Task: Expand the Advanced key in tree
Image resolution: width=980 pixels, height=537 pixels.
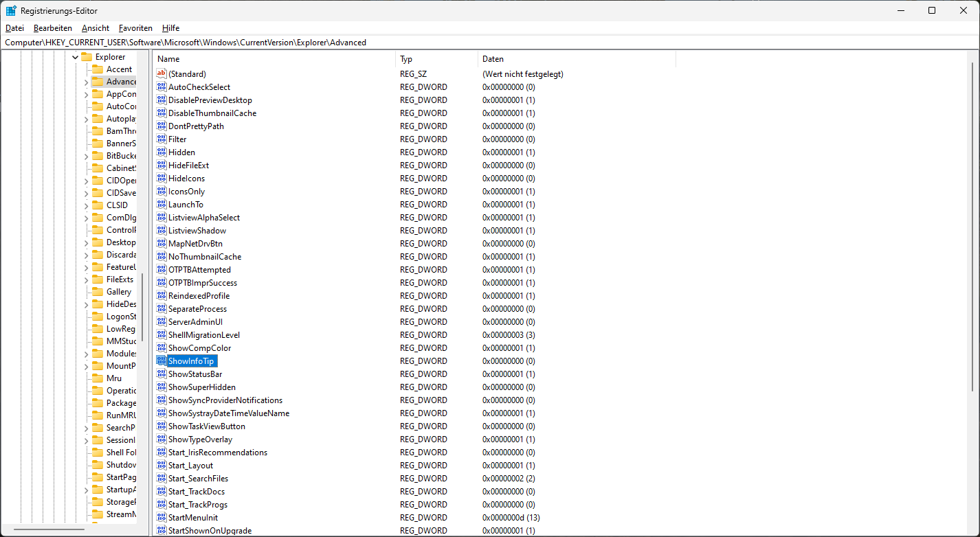Action: [86, 82]
